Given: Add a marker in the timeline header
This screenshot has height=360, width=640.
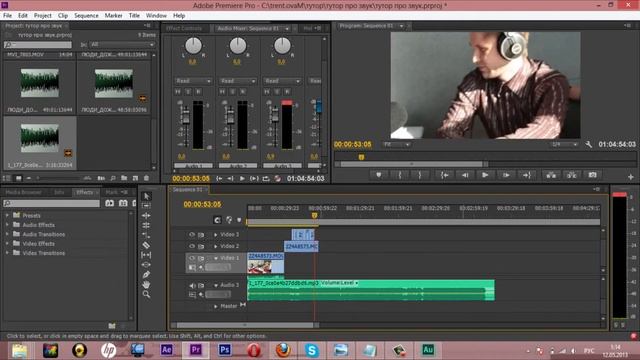Looking at the screenshot, I should tap(239, 220).
